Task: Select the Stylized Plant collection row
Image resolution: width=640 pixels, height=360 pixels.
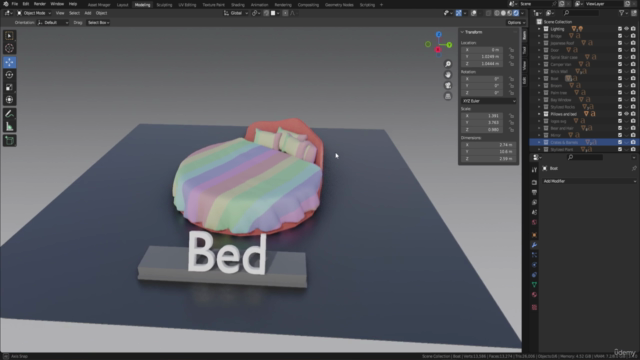Action: click(584, 149)
